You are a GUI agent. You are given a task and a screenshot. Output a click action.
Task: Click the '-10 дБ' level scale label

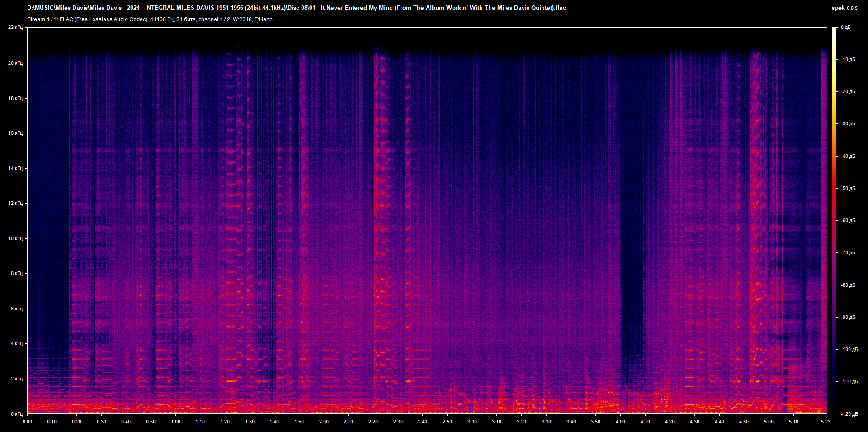coord(848,60)
